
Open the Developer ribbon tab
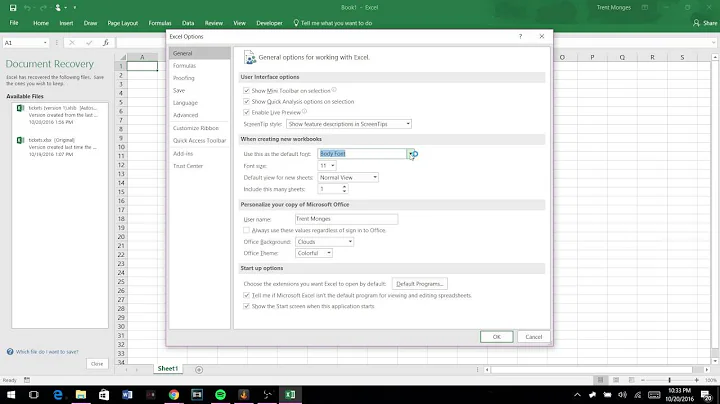tap(269, 23)
